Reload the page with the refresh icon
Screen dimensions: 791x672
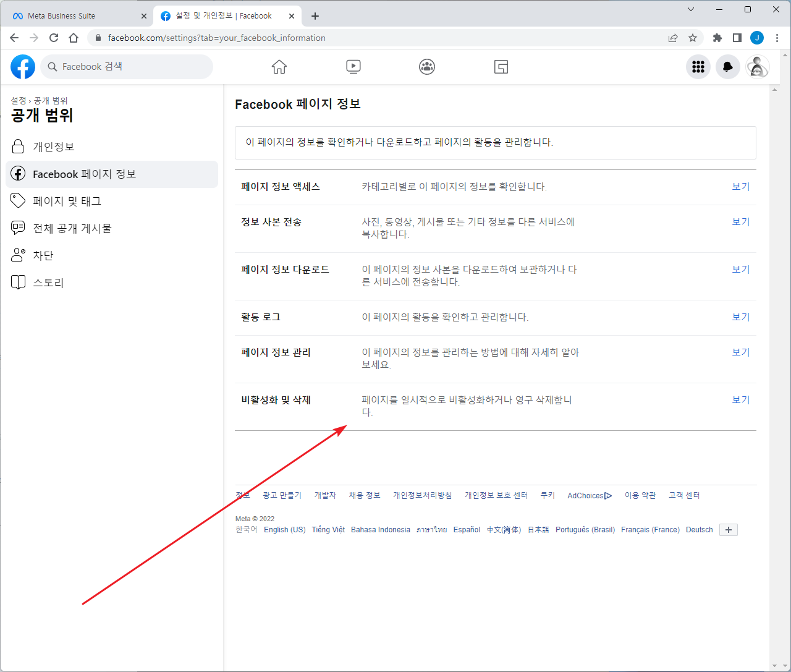pos(54,38)
